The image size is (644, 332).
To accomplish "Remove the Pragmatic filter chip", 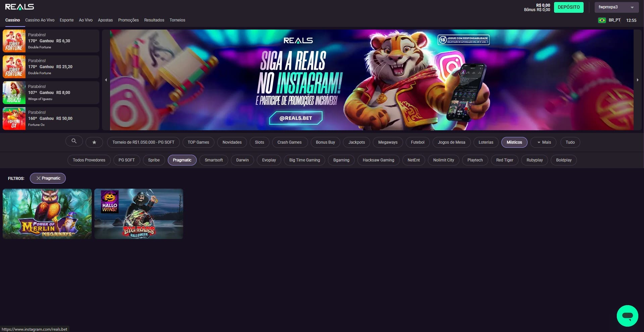I will (48, 178).
